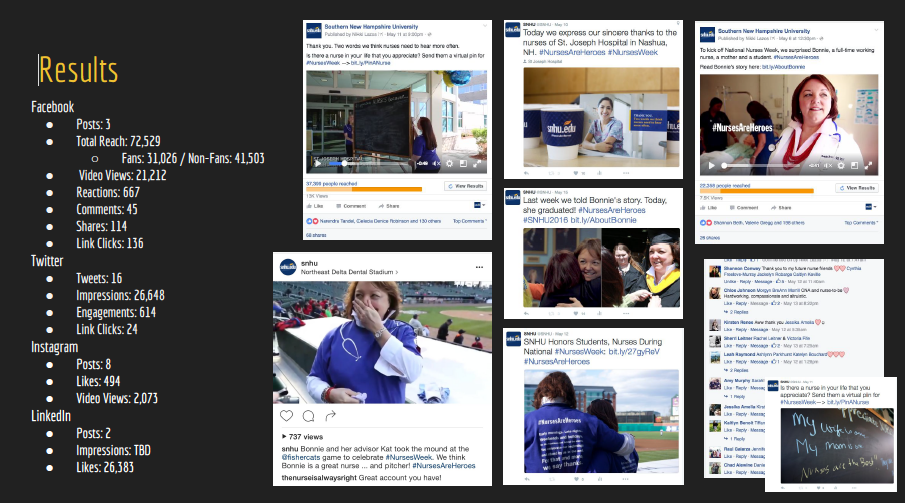
Task: Toggle picture-in-picture on Bonnie video
Action: point(854,165)
